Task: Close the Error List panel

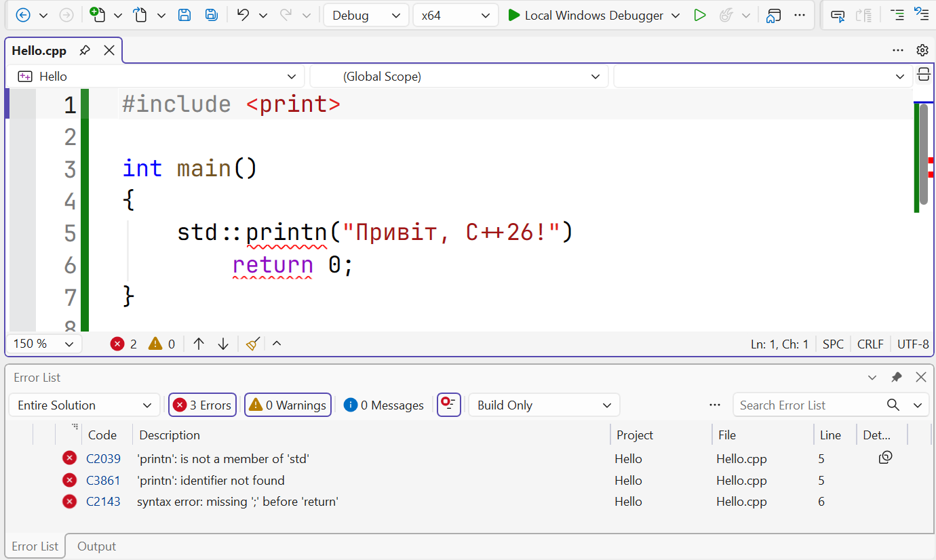Action: click(x=921, y=377)
